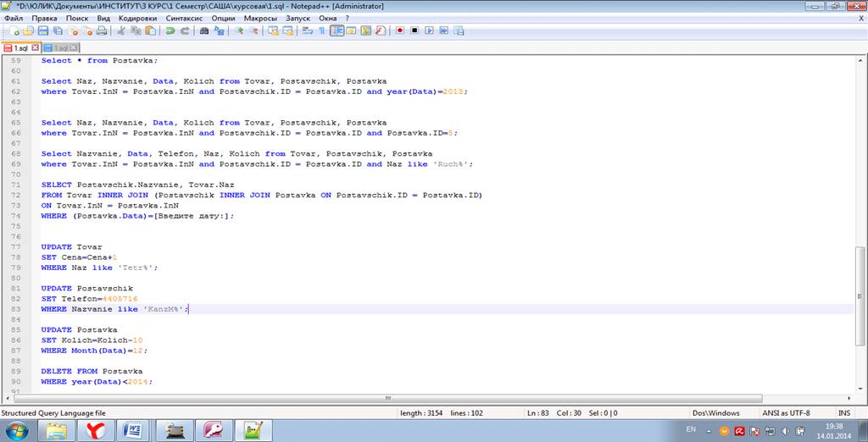The width and height of the screenshot is (868, 442).
Task: Open the Синтаксис menu
Action: click(x=183, y=18)
